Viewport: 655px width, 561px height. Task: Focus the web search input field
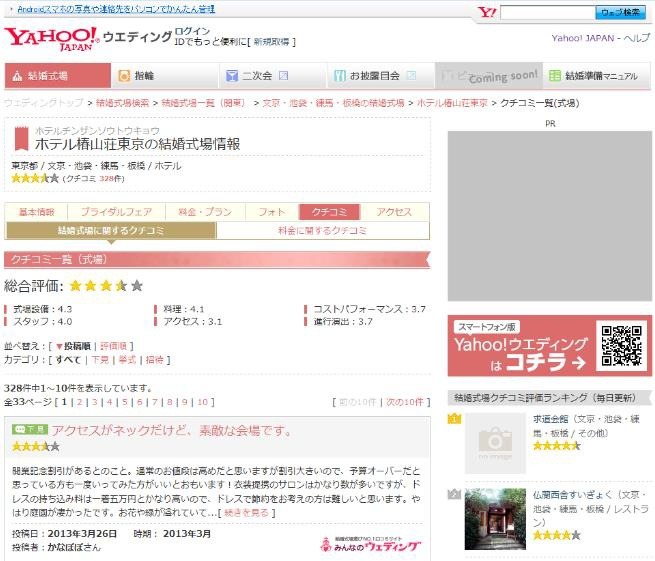(x=548, y=13)
